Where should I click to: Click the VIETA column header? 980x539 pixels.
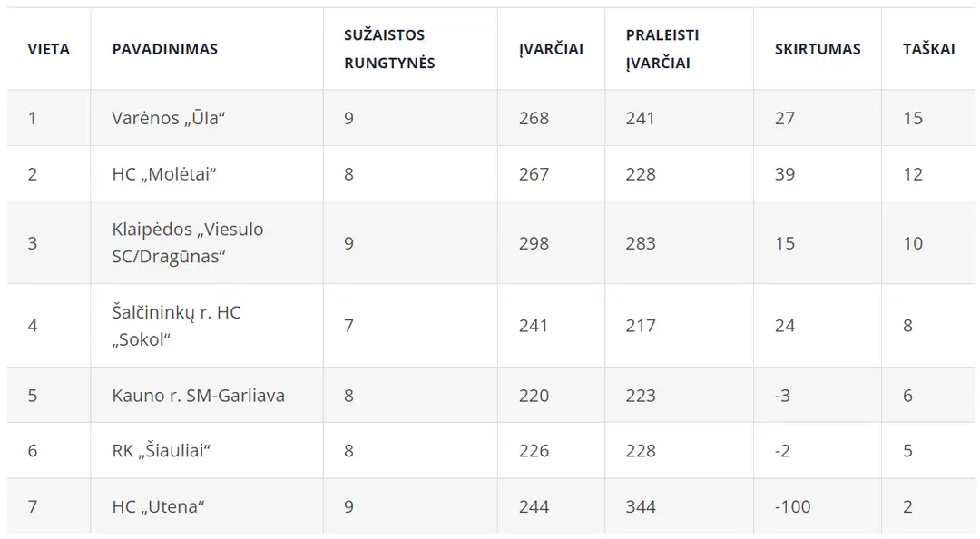(x=48, y=49)
